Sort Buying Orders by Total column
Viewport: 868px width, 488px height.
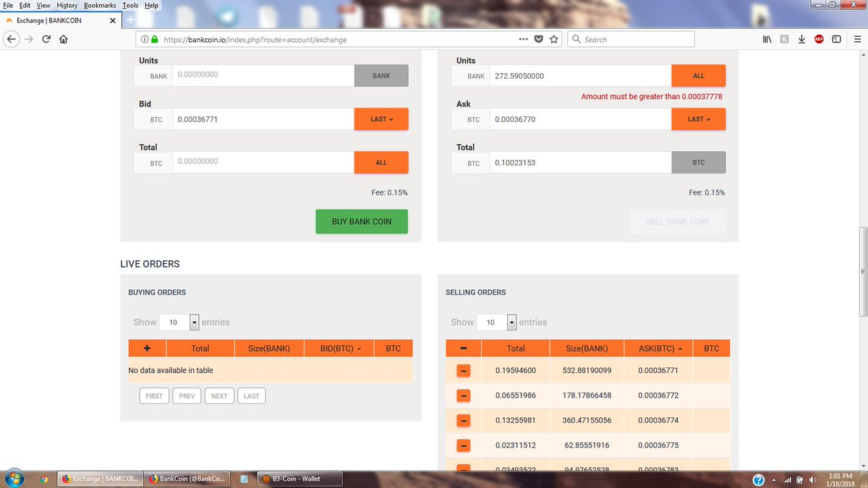click(x=200, y=348)
